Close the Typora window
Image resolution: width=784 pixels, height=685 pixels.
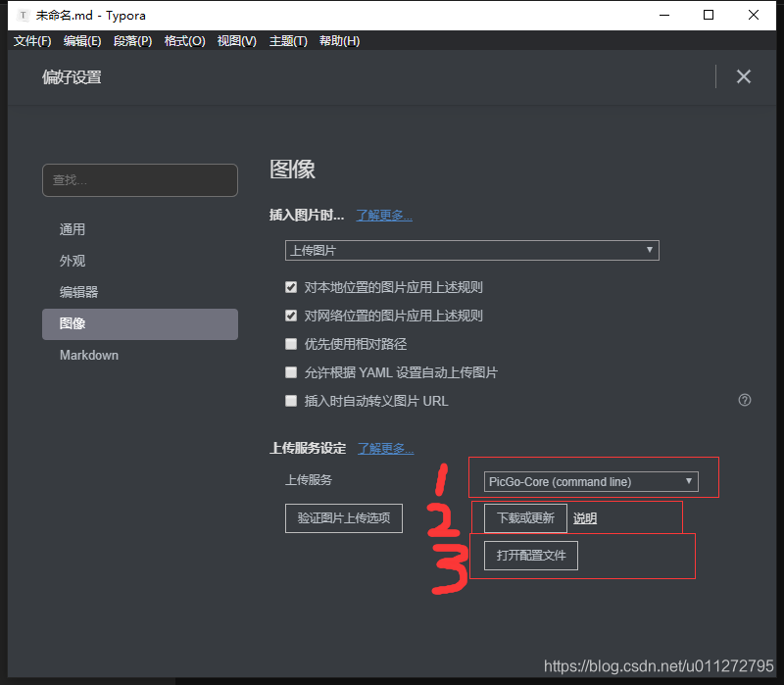point(754,15)
